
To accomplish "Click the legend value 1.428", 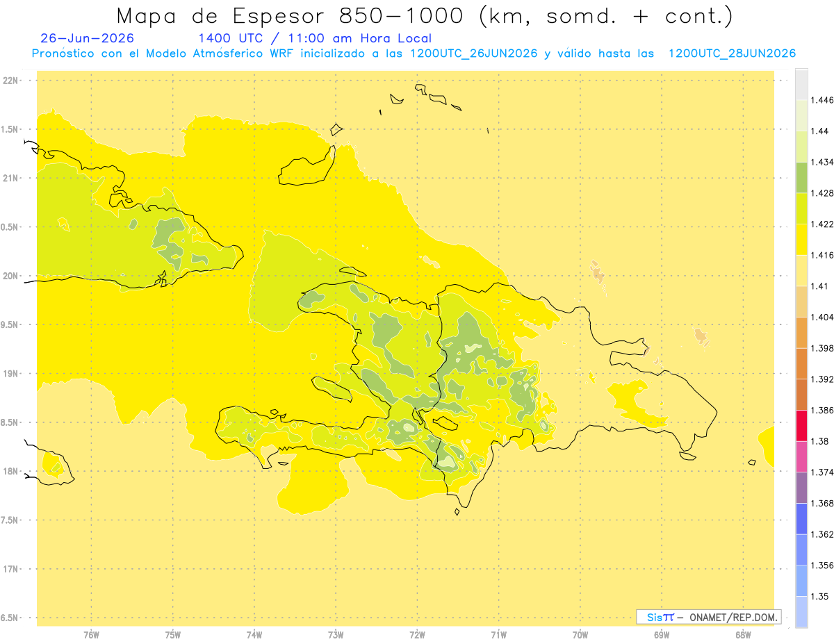I will pos(824,193).
